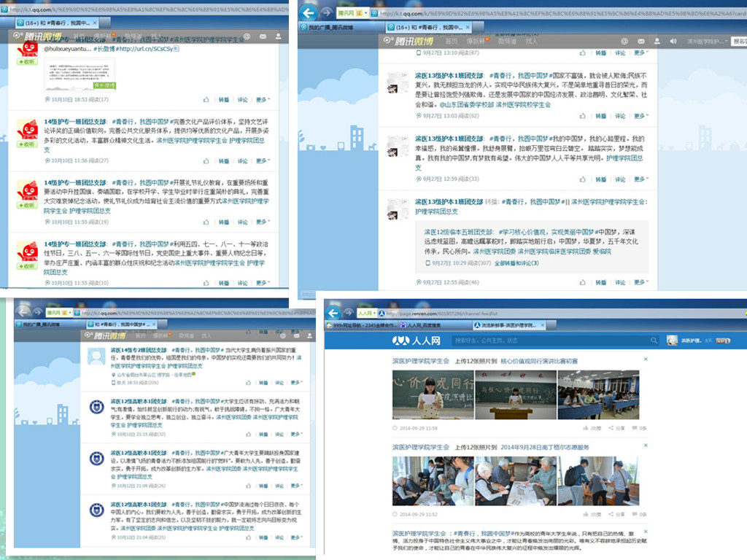Click 转播 on the 10月12日 21:15 post
Screen dimensions: 747x560
click(263, 435)
